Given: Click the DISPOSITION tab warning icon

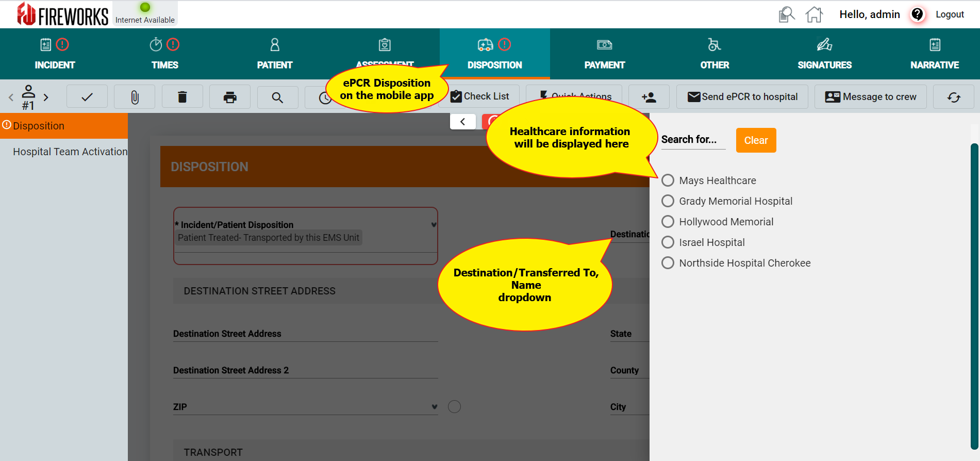Looking at the screenshot, I should coord(505,45).
